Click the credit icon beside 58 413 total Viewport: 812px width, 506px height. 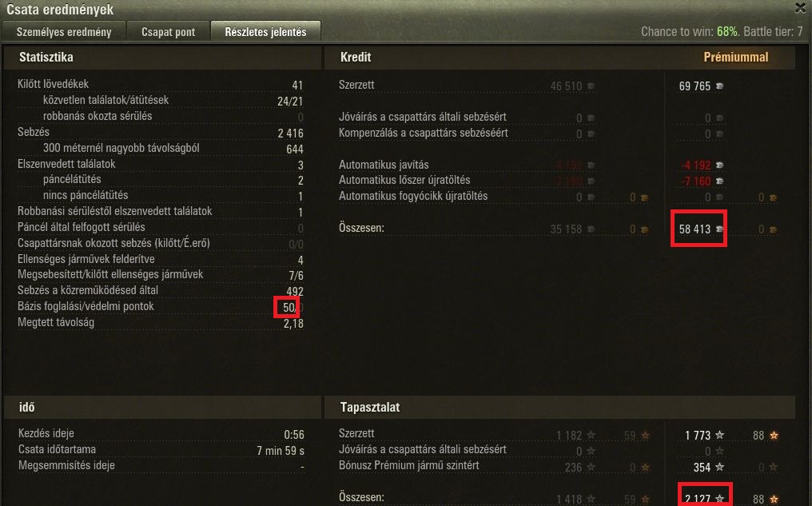point(719,229)
